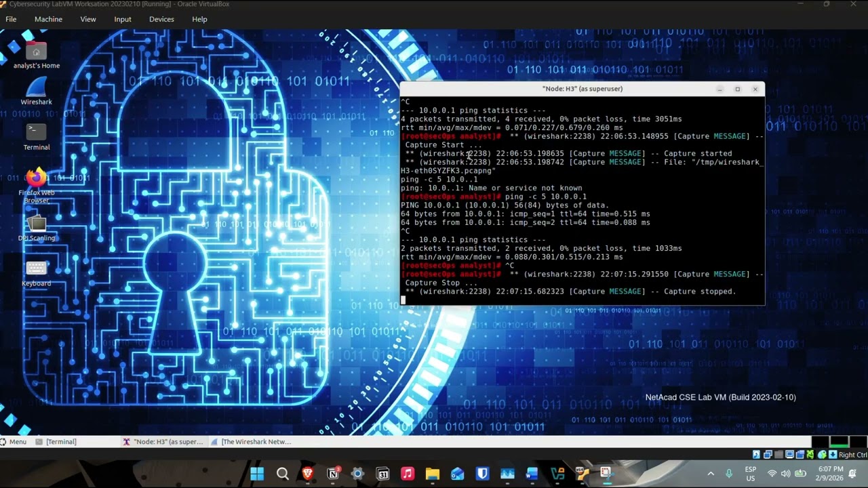Click the VirtualBox Right Ctrl host key indicator
This screenshot has width=868, height=488.
coord(853,455)
